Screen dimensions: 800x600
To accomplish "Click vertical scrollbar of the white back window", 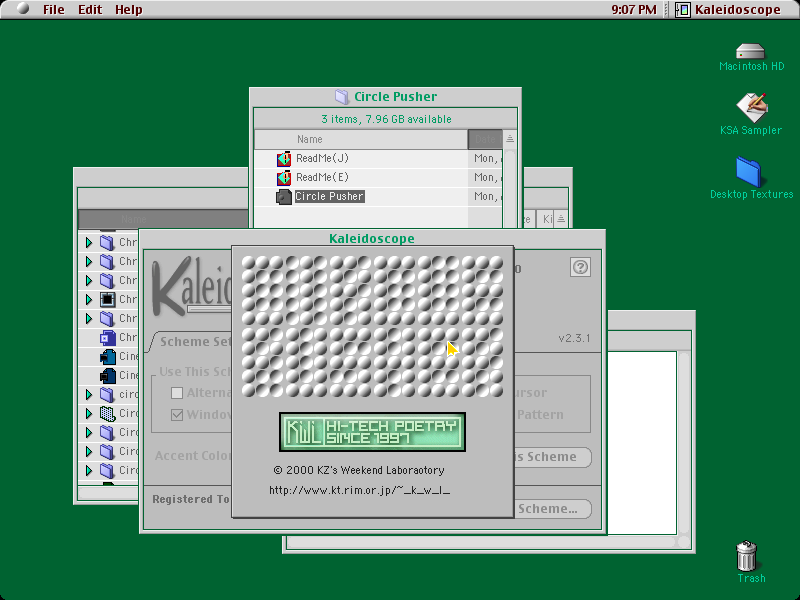I will click(x=684, y=442).
